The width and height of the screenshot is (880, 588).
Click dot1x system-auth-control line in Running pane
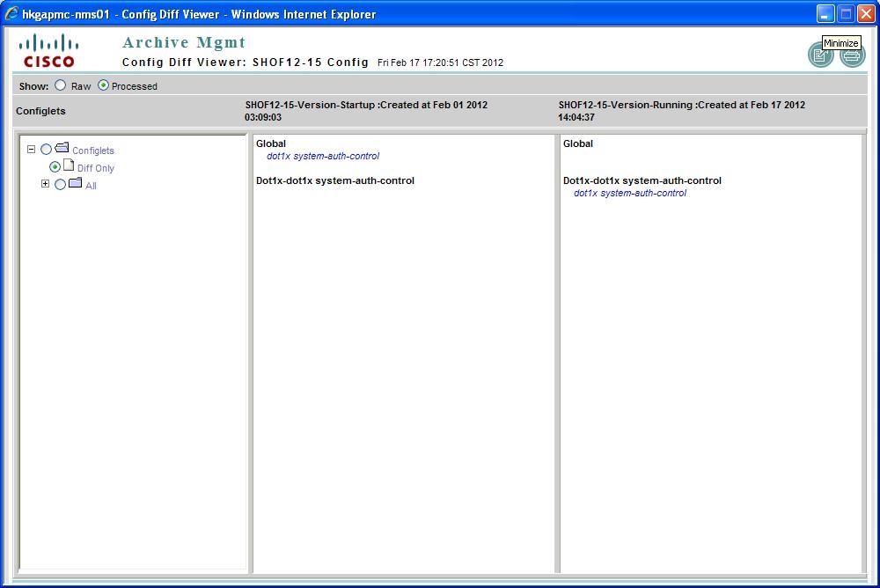[630, 193]
